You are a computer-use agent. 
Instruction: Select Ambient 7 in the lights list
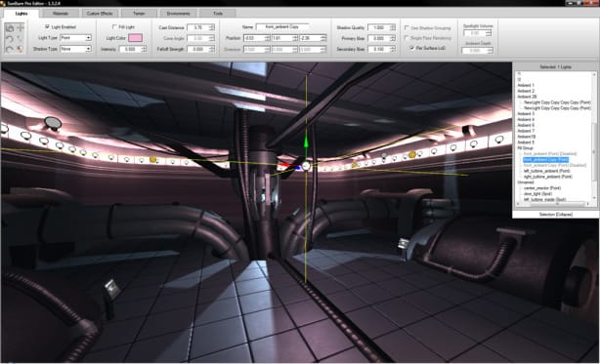(x=526, y=131)
